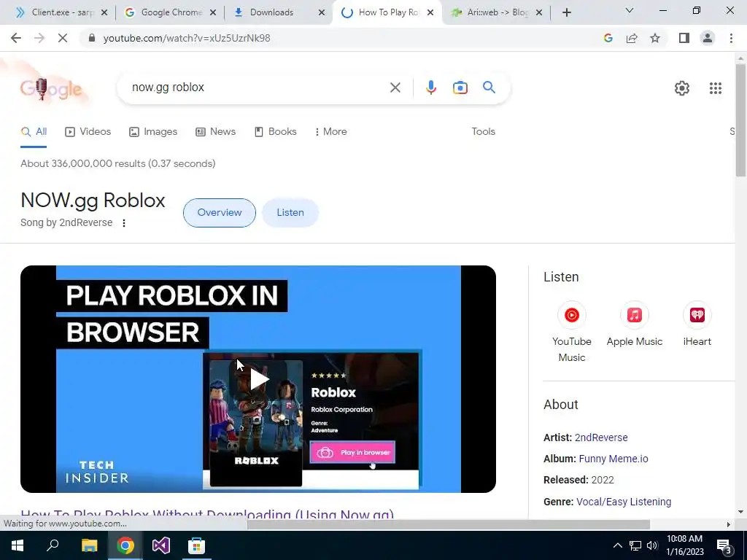Image resolution: width=747 pixels, height=560 pixels.
Task: Search by image with camera icon
Action: [x=460, y=87]
